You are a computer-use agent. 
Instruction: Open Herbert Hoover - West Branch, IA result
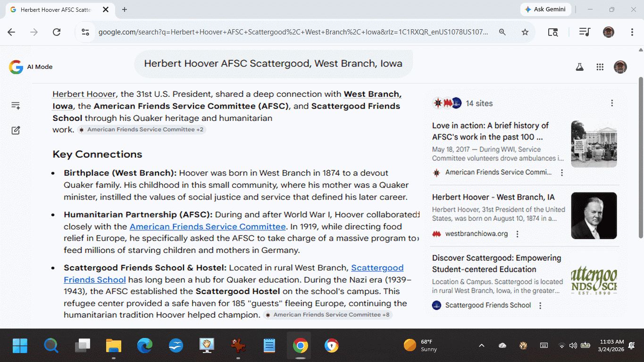[493, 197]
